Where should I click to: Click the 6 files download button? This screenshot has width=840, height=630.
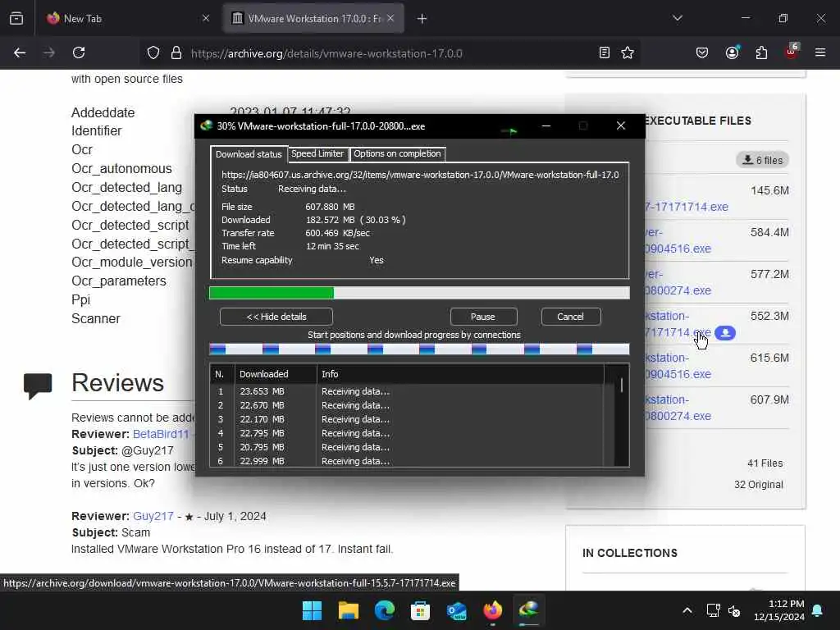point(762,160)
